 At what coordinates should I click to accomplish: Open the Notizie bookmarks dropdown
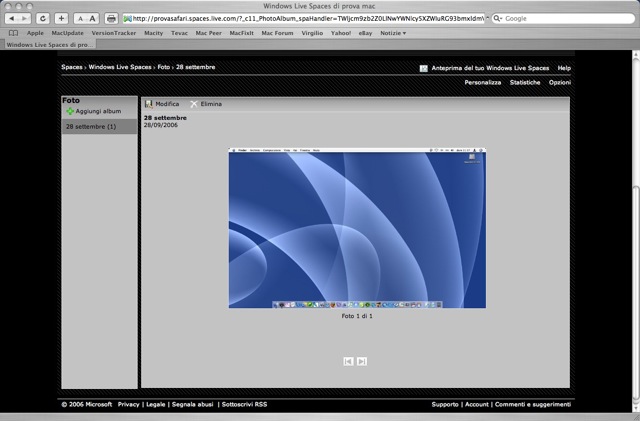393,33
